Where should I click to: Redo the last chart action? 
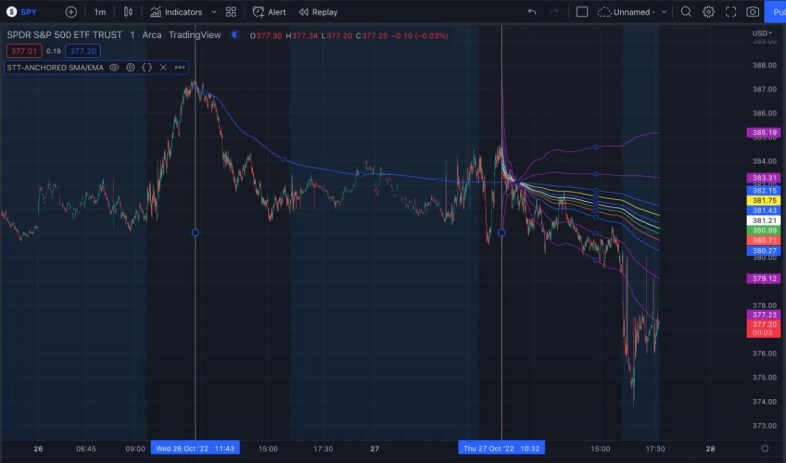(554, 12)
